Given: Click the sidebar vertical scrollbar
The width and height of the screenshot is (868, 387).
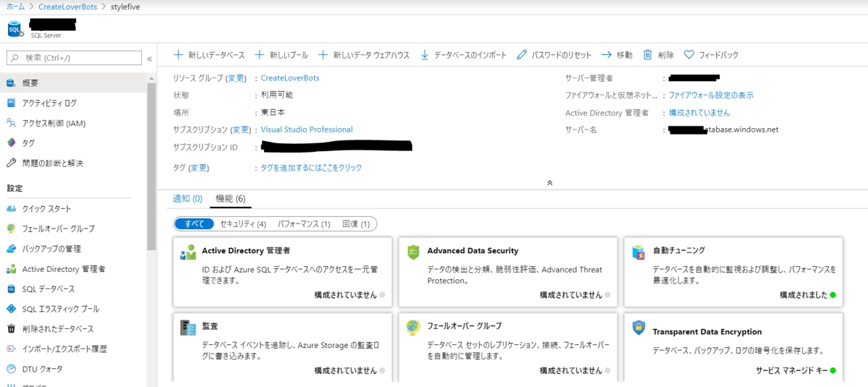Looking at the screenshot, I should click(151, 166).
